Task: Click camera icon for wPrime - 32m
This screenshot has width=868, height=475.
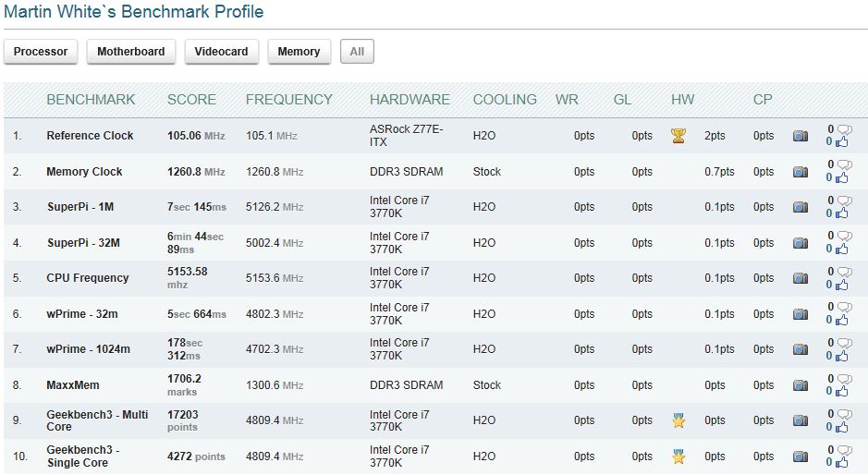Action: tap(801, 314)
